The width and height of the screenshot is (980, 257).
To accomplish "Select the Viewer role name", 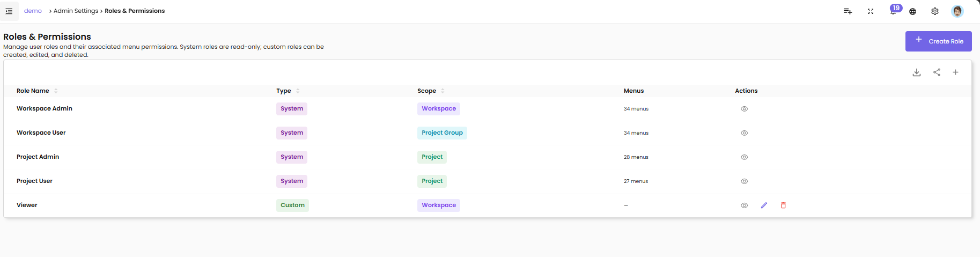I will (x=27, y=205).
